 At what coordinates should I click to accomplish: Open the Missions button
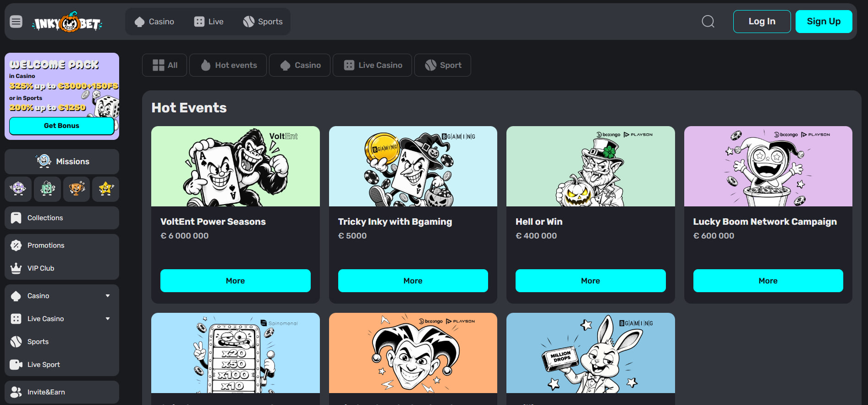pyautogui.click(x=62, y=161)
